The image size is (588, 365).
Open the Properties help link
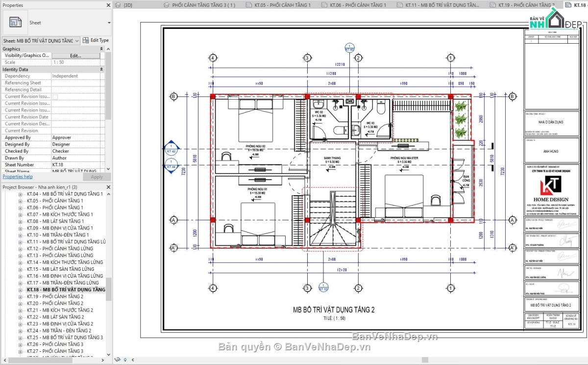(18, 177)
